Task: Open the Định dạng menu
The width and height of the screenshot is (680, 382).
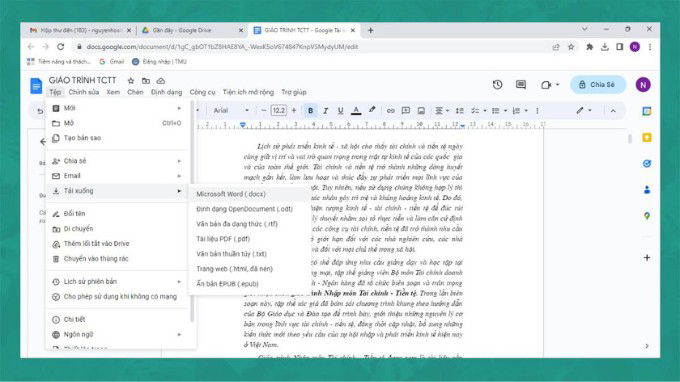Action: pos(167,92)
